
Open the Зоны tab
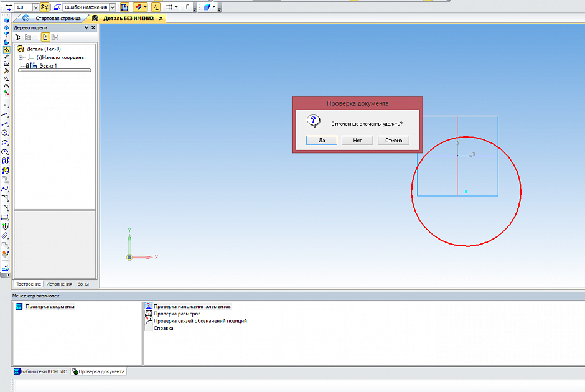(83, 284)
